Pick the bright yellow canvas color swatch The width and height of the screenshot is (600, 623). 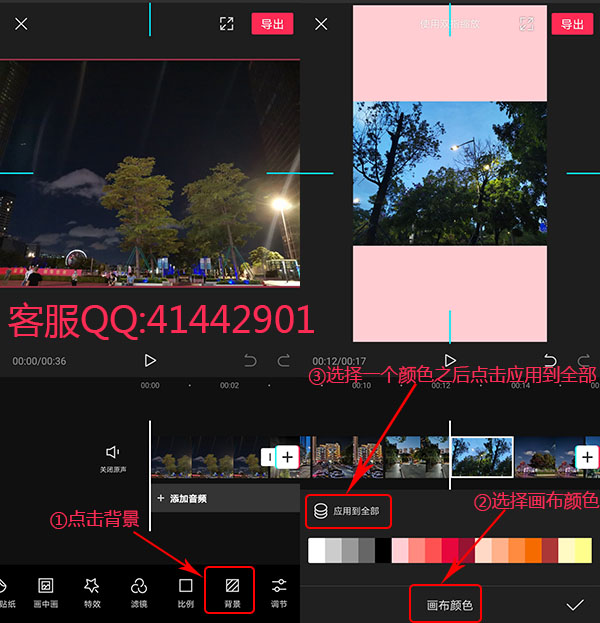(x=583, y=550)
